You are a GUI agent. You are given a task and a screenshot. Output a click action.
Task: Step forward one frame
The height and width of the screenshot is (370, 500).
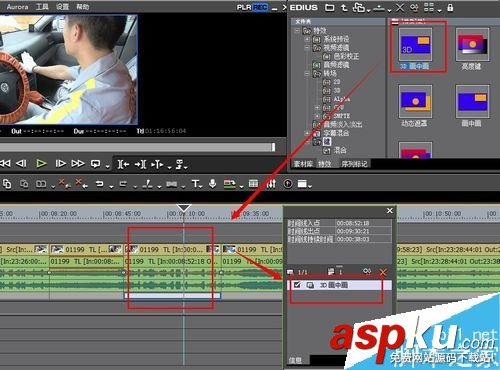[60, 163]
